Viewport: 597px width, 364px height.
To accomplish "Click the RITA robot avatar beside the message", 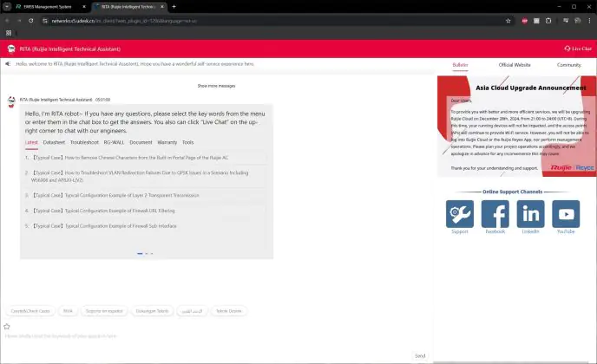I will [11, 102].
